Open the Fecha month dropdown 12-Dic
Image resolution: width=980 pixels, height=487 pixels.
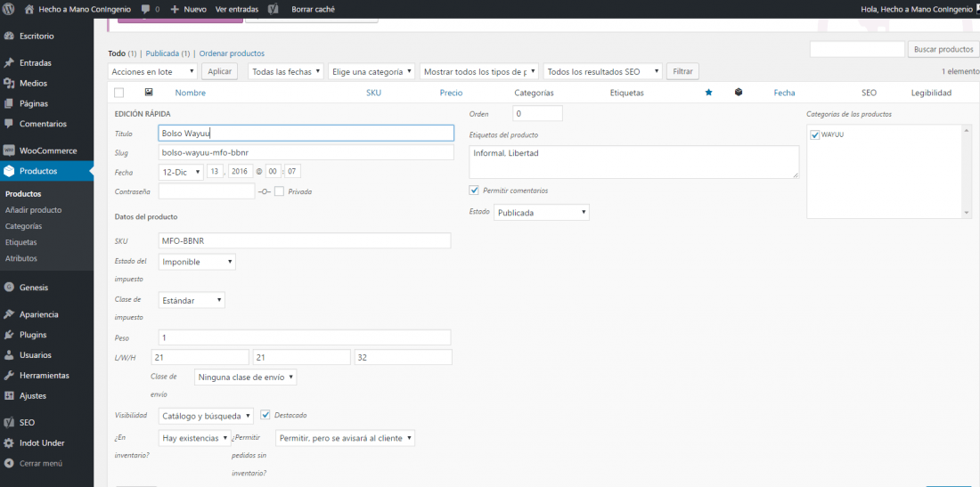(x=181, y=172)
